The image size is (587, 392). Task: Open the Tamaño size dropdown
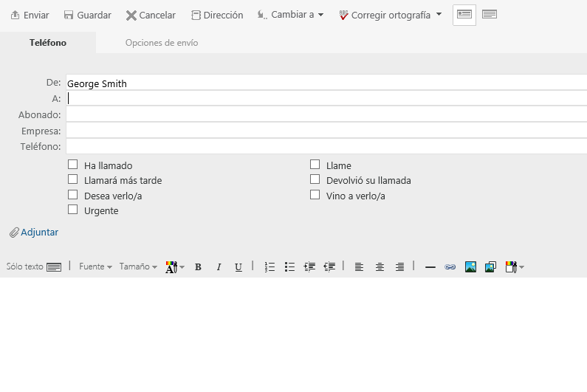[x=138, y=267]
